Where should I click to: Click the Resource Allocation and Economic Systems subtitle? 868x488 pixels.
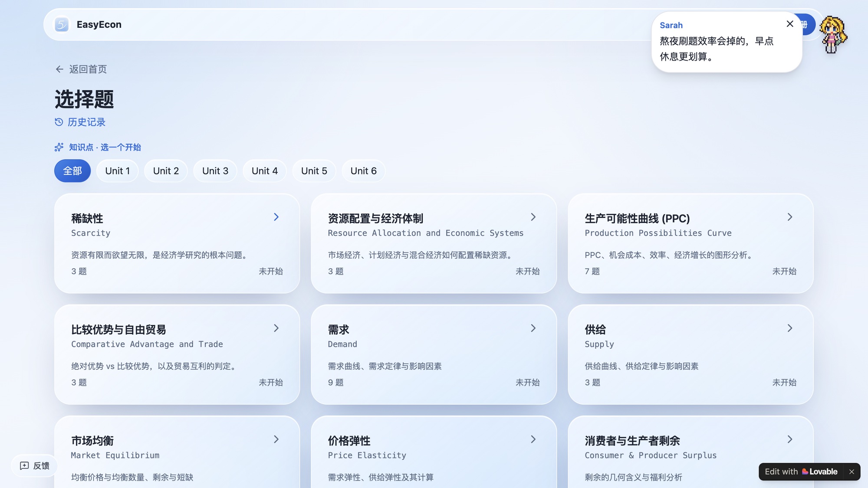426,233
